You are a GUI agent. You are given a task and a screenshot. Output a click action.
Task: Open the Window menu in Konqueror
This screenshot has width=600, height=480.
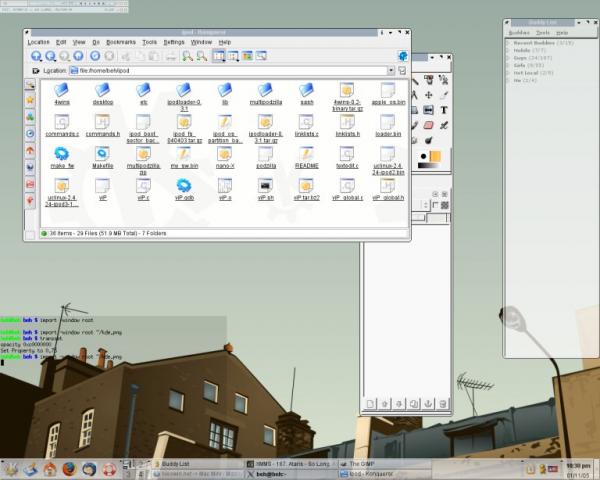click(x=201, y=42)
